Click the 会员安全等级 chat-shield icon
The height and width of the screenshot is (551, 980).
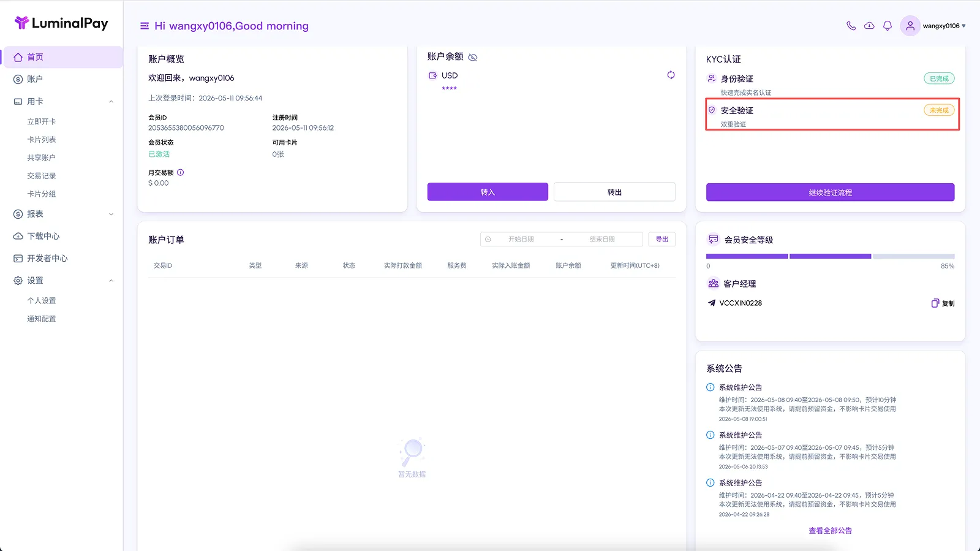(x=713, y=239)
